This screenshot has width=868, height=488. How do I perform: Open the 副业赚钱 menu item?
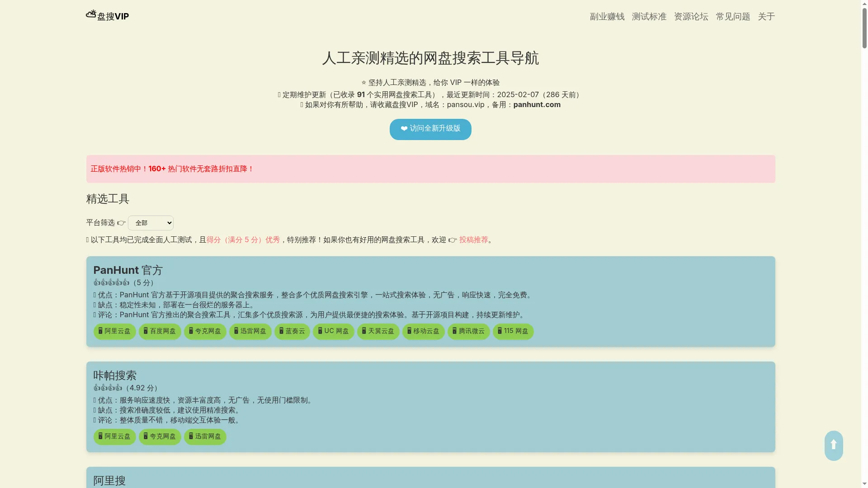point(607,16)
